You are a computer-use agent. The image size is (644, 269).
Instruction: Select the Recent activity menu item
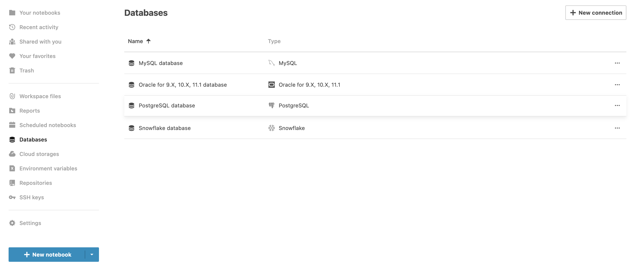(39, 27)
